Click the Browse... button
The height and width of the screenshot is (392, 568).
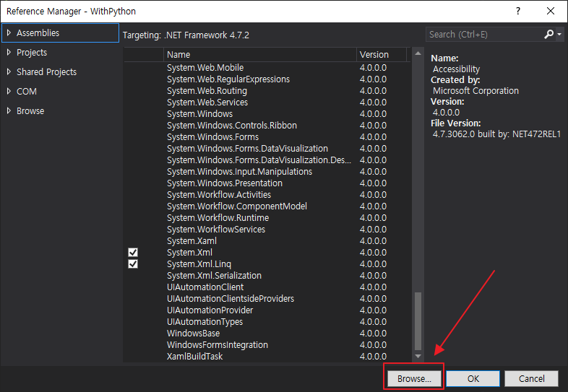coord(414,378)
